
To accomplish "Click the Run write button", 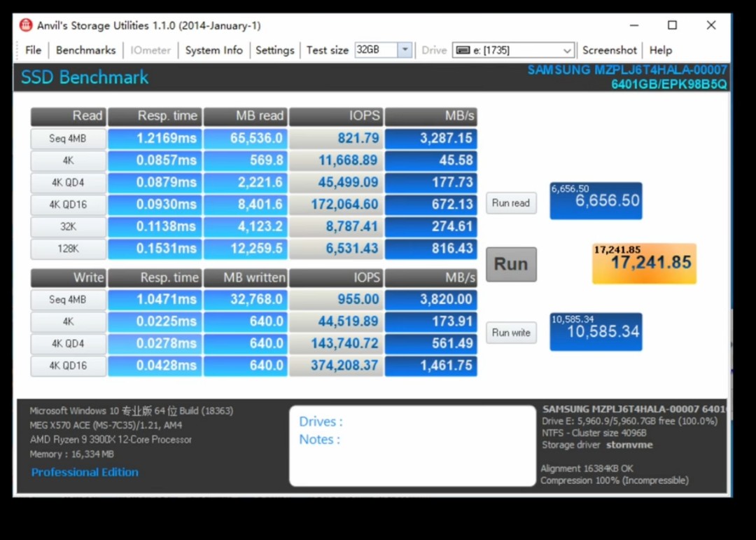I will (511, 333).
